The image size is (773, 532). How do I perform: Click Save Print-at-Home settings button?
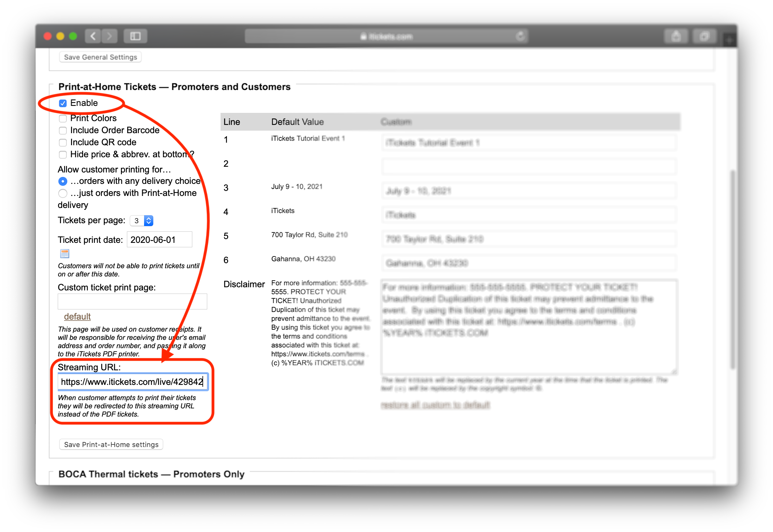111,444
